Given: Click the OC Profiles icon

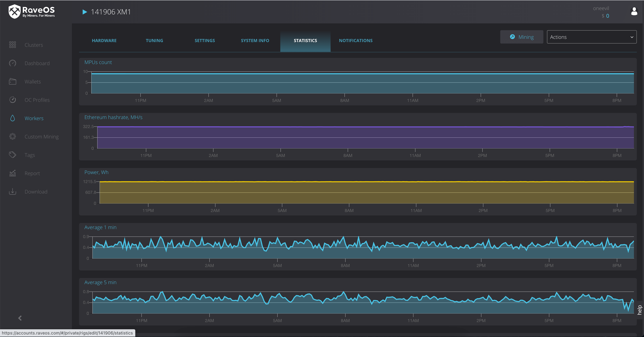Looking at the screenshot, I should tap(12, 99).
